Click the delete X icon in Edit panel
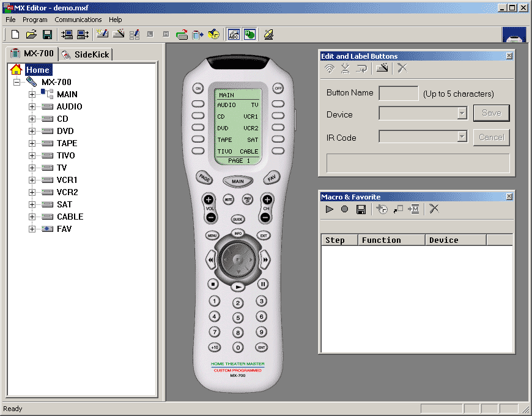 click(402, 68)
